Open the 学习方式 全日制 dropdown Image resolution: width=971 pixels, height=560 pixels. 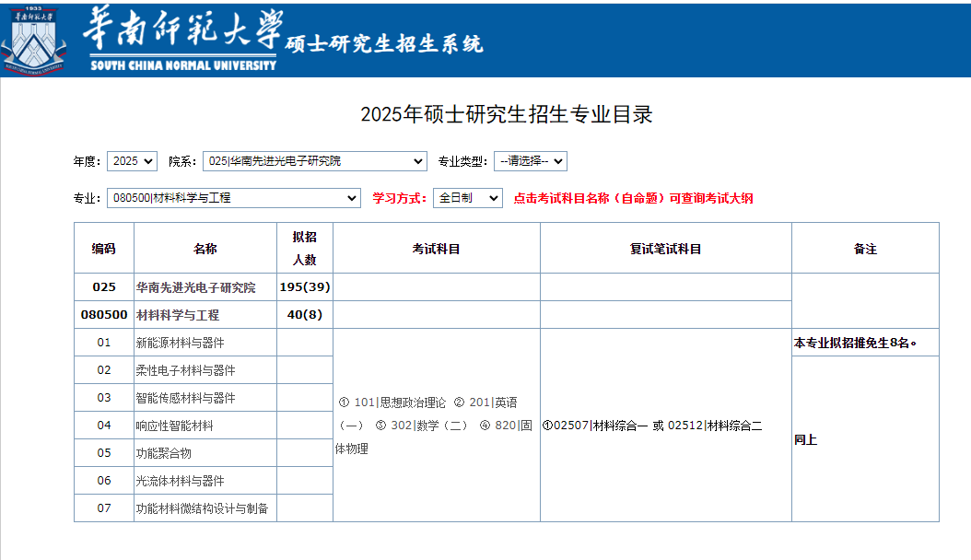[468, 198]
